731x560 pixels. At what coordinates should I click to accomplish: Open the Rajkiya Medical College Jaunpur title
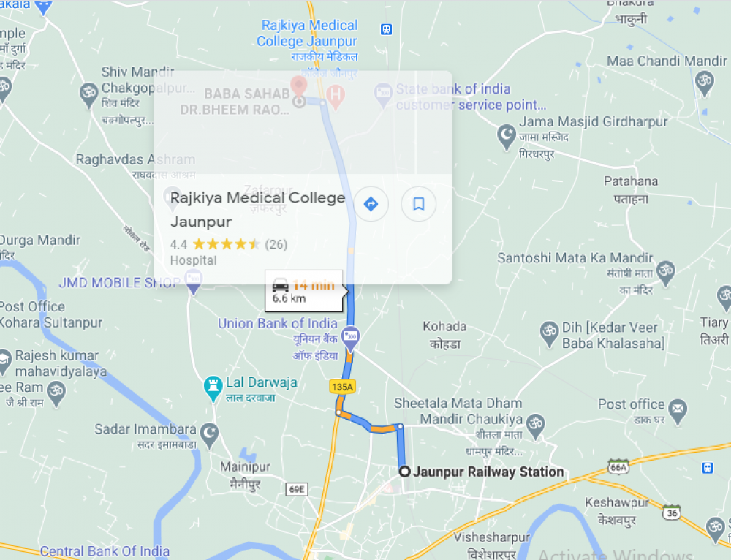tap(257, 209)
